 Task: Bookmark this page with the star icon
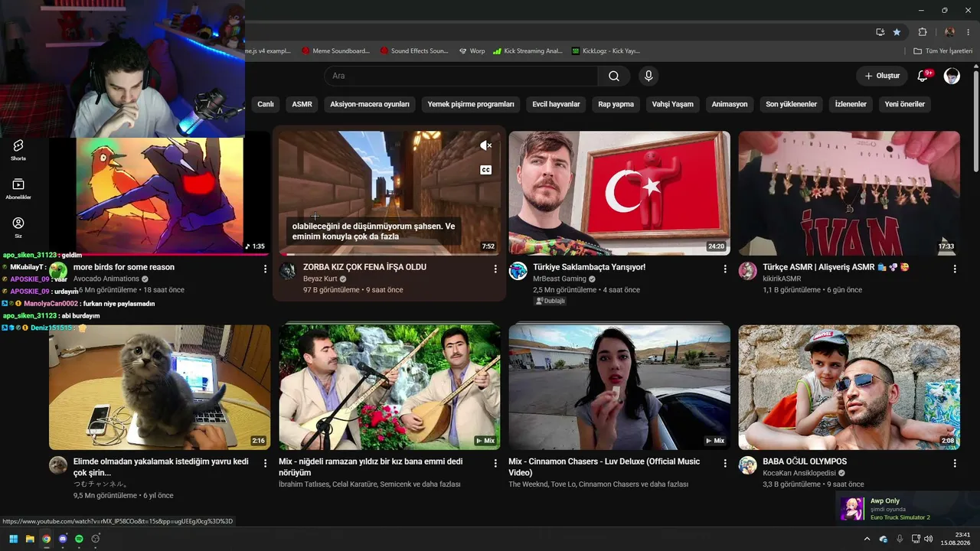[x=897, y=32]
